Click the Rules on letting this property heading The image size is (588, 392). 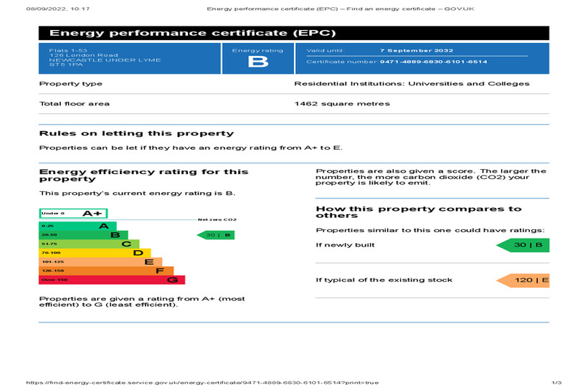[x=136, y=133]
